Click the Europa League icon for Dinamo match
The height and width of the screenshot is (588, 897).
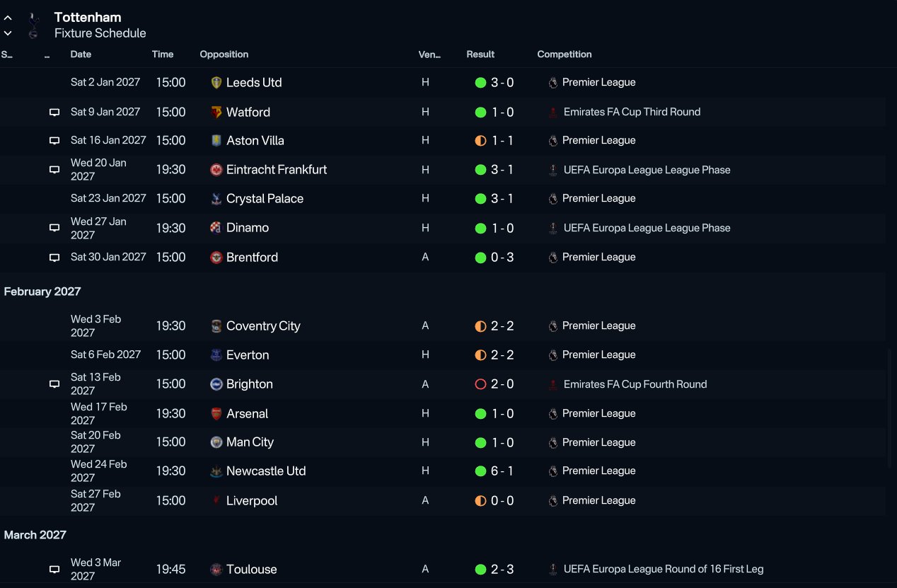coord(553,229)
